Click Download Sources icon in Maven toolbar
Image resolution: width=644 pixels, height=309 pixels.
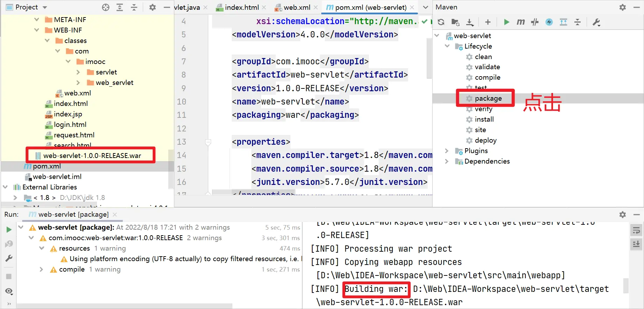tap(470, 22)
